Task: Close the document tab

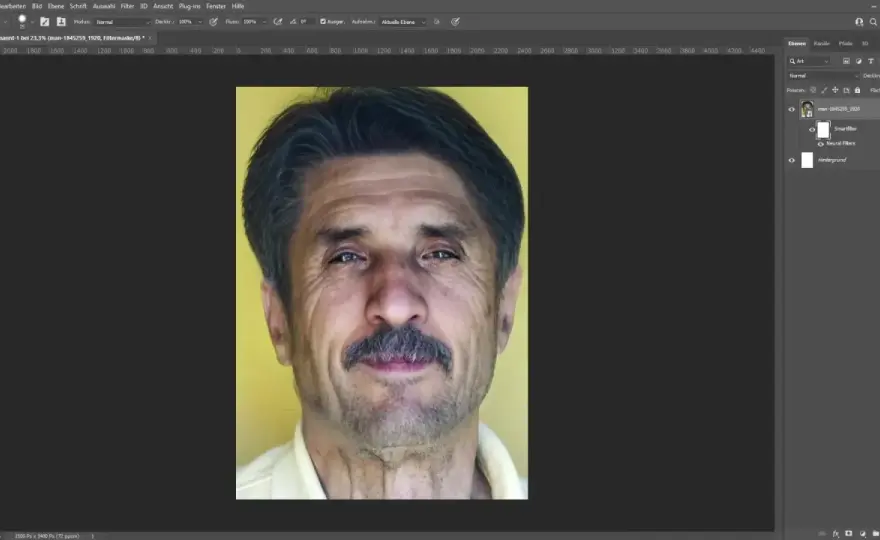Action: 150,38
